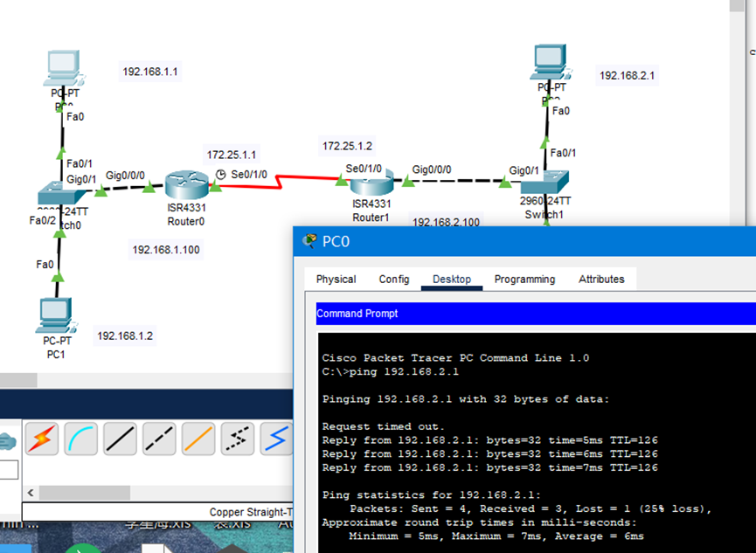
Task: Pick the copper cross-over dashed cable
Action: point(159,439)
